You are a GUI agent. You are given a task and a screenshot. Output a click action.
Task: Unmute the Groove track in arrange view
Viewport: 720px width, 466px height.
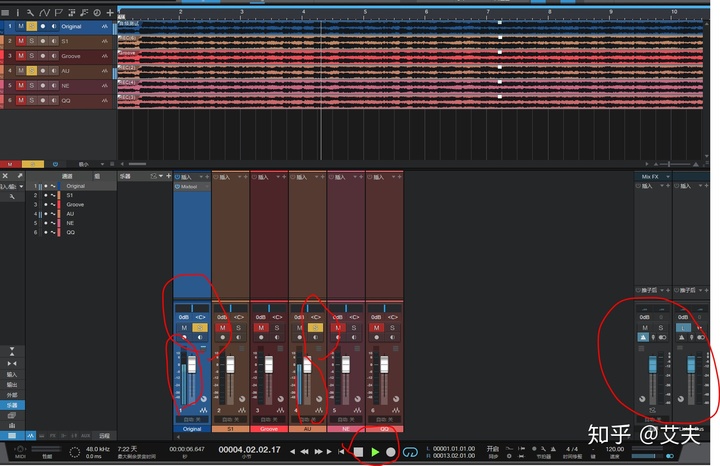tap(21, 56)
